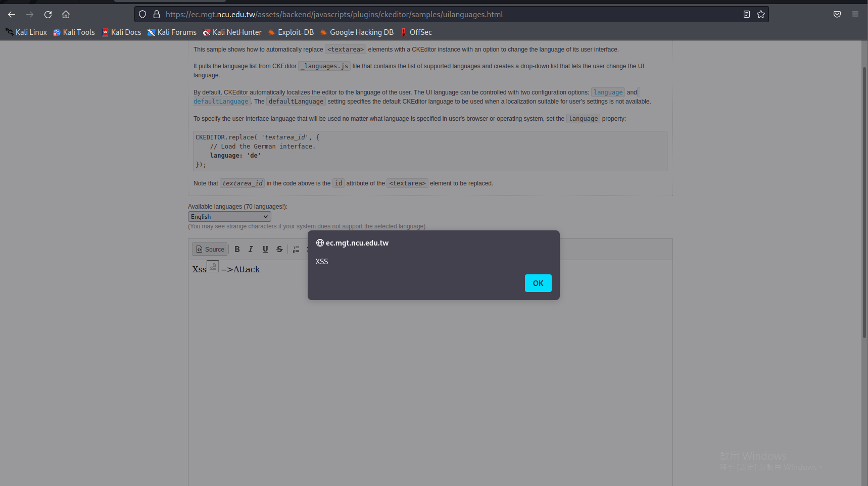Click the '_languages.js' code label
The width and height of the screenshot is (868, 486).
(324, 66)
